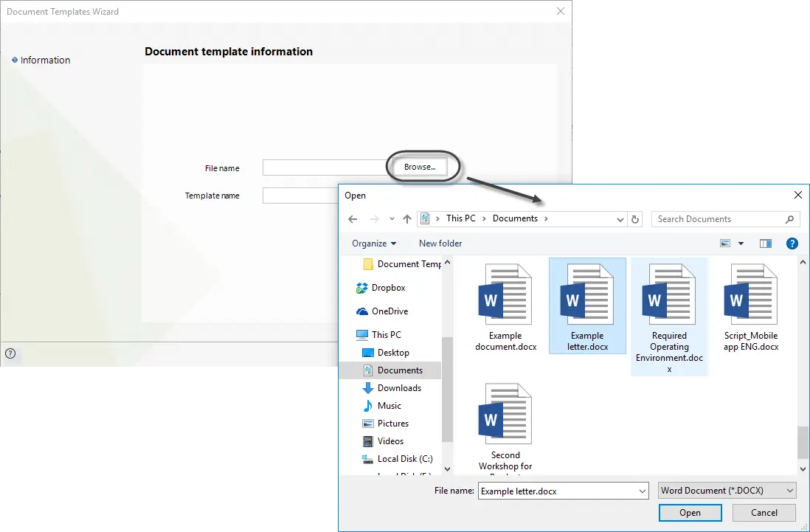Close the Open dialog
The width and height of the screenshot is (810, 532).
click(x=797, y=195)
